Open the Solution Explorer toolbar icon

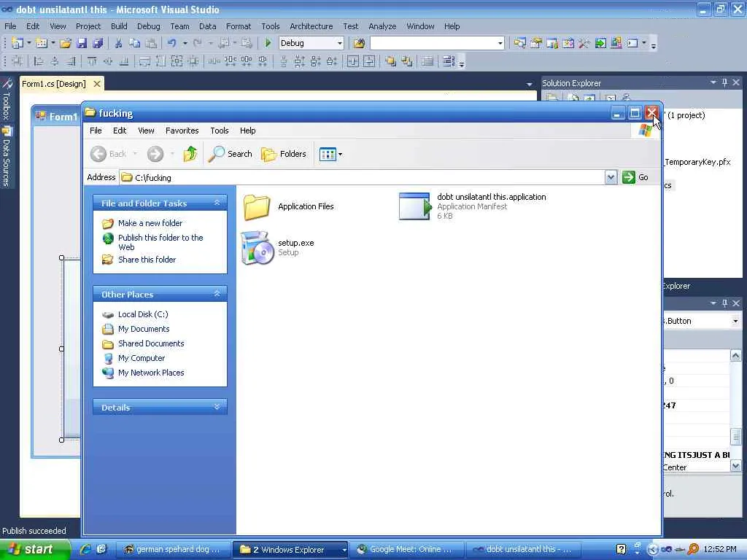519,43
